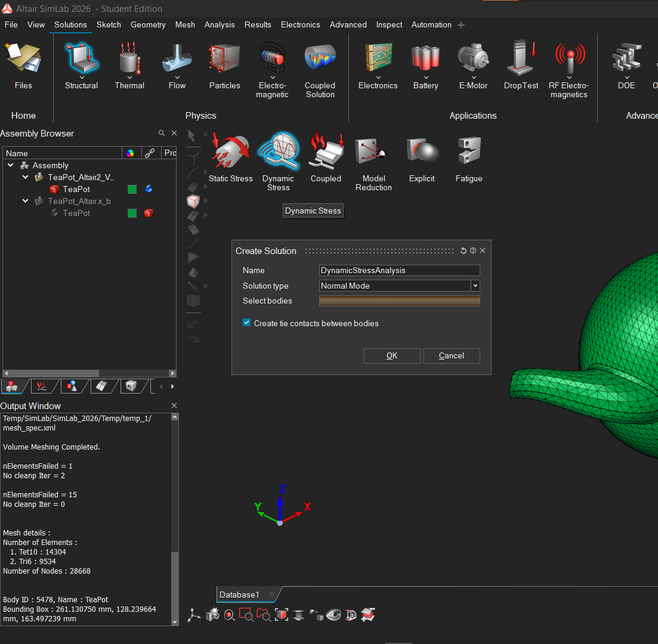Collapse the TeaPot_Altair.x_b model node
658x644 pixels.
pyautogui.click(x=25, y=201)
